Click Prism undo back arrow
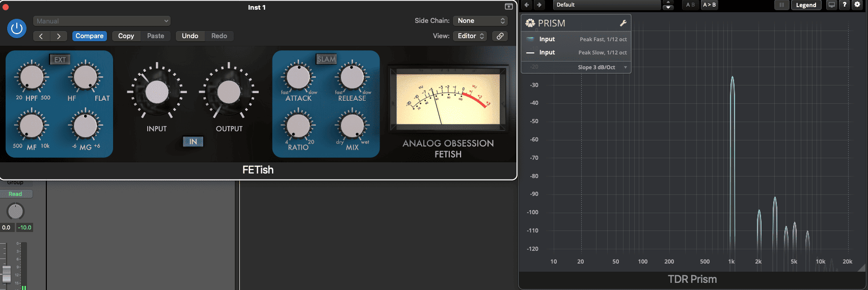The image size is (868, 290). [x=527, y=5]
